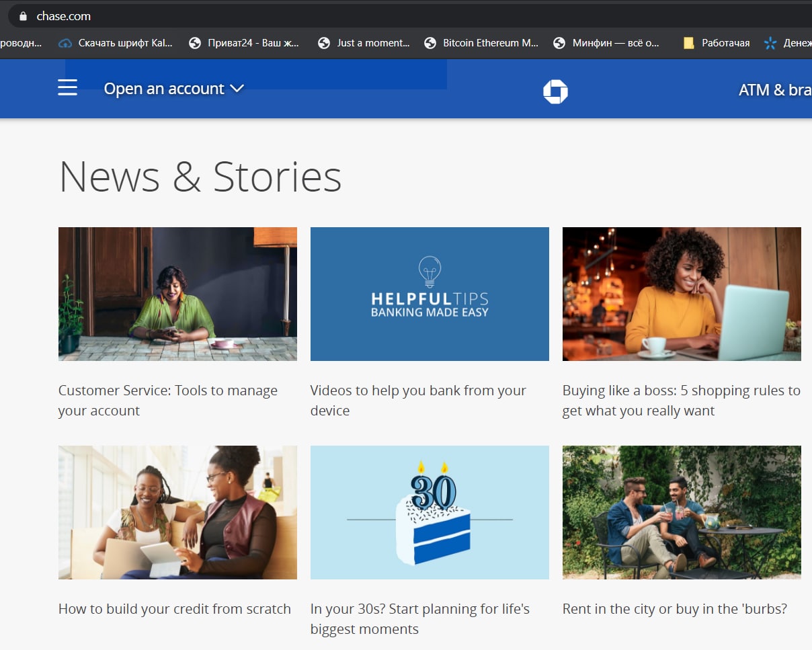Open the Helpful Tips banking video thumbnail
This screenshot has height=650, width=812.
click(x=430, y=294)
